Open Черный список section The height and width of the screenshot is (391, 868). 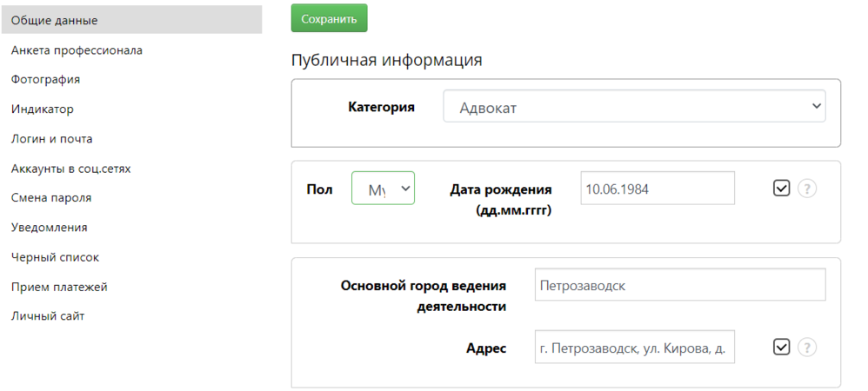(55, 257)
